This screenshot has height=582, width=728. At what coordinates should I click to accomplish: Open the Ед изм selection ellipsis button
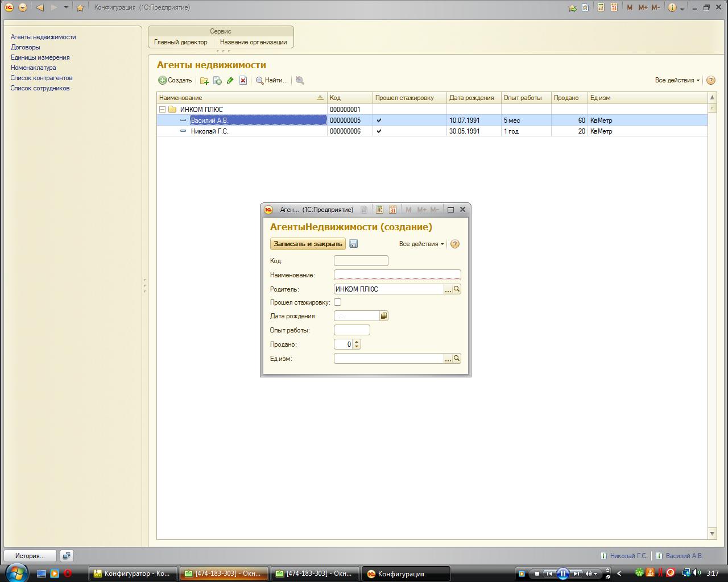pyautogui.click(x=448, y=359)
